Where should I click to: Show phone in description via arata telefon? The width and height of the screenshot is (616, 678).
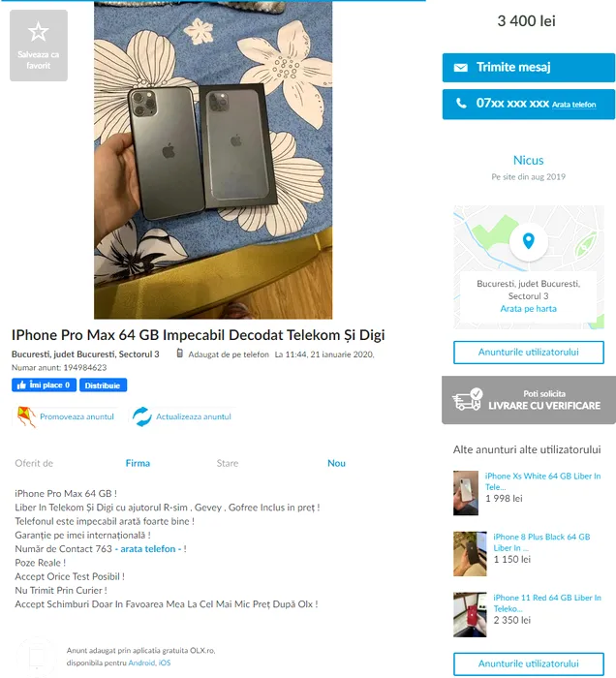click(x=148, y=549)
